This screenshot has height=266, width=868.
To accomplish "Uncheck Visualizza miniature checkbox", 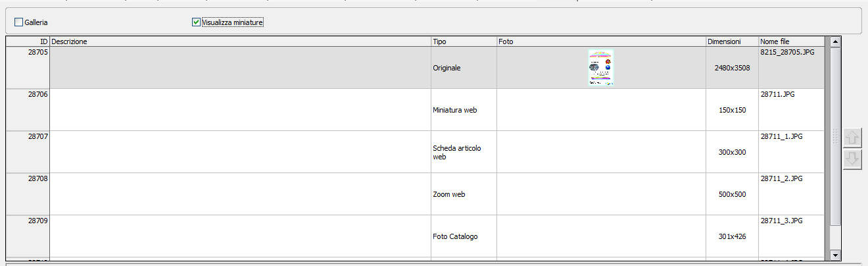I will 196,22.
